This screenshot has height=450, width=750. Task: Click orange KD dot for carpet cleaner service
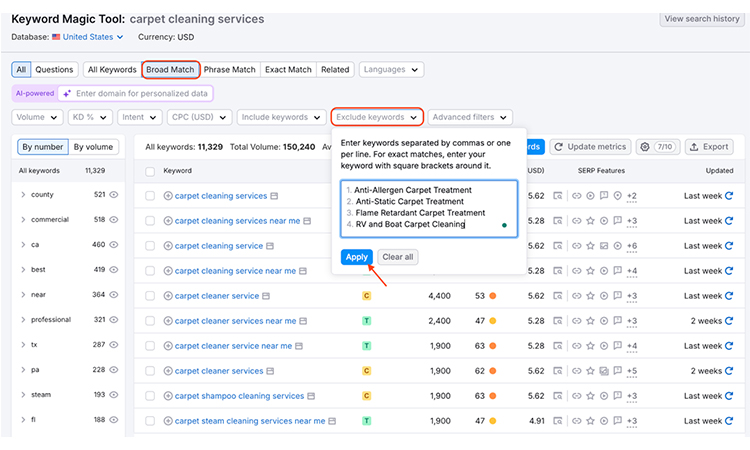[492, 296]
